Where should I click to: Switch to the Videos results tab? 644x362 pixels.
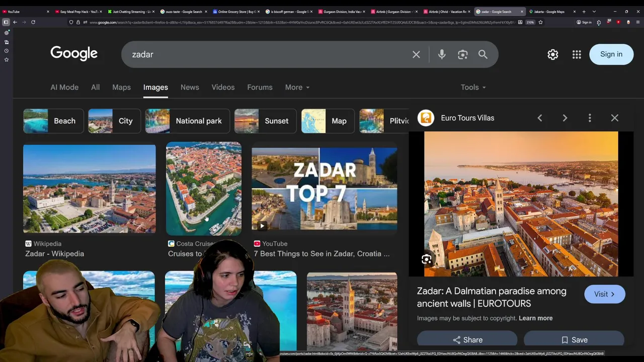[223, 87]
